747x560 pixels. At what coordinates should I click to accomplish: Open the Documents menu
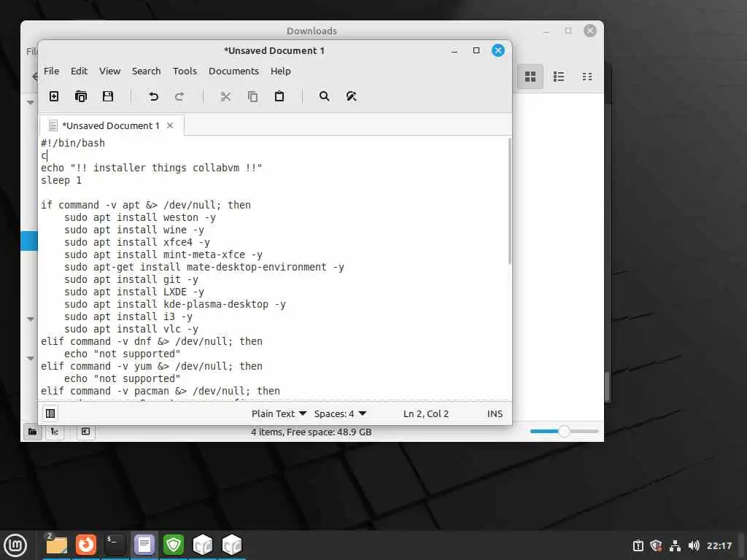233,71
